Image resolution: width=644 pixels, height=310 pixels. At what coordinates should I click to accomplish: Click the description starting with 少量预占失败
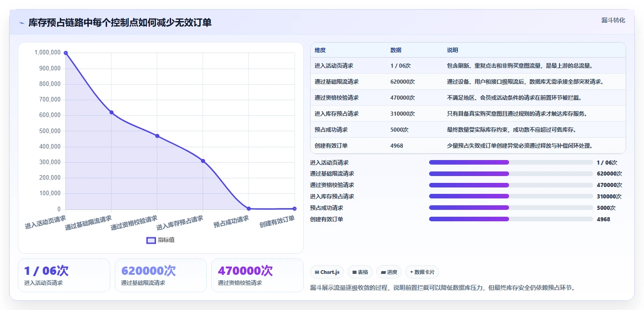coord(520,146)
